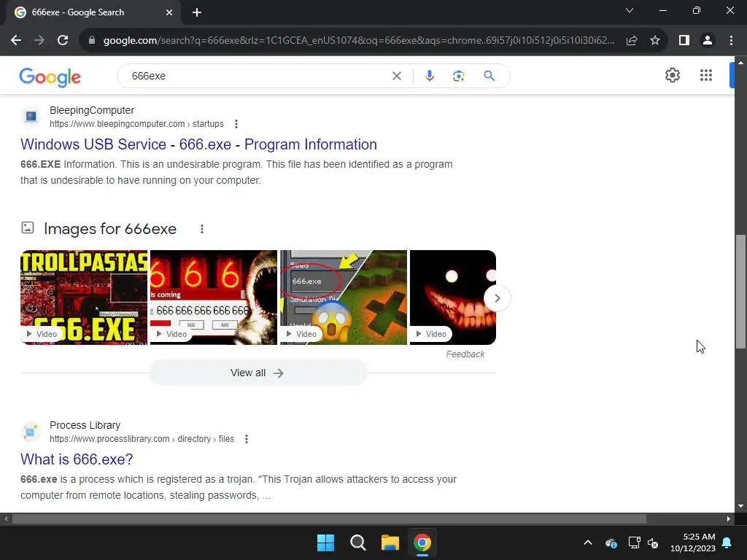Click the Feedback link
Image resolution: width=747 pixels, height=560 pixels.
465,354
